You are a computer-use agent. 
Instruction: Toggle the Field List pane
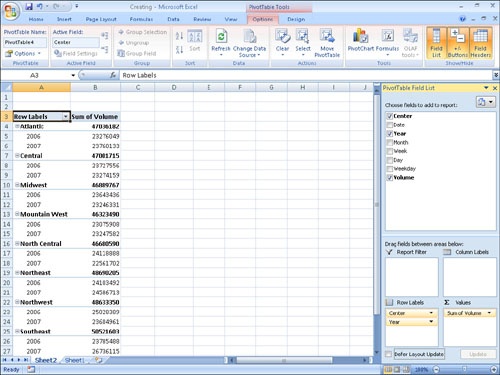click(x=436, y=43)
